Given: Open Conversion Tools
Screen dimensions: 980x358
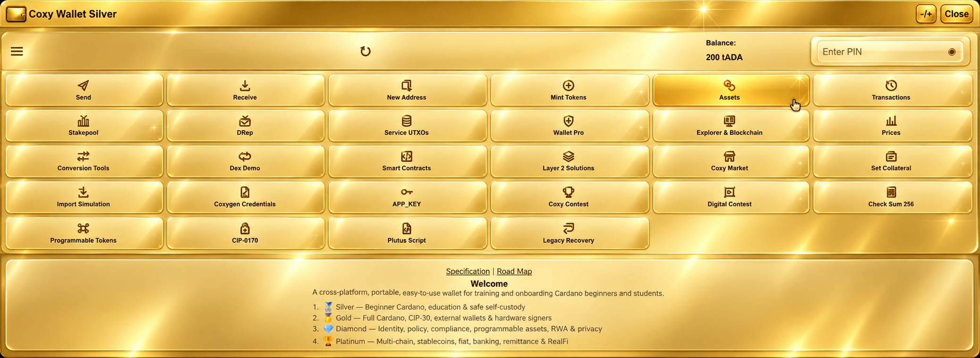Looking at the screenshot, I should [x=84, y=162].
